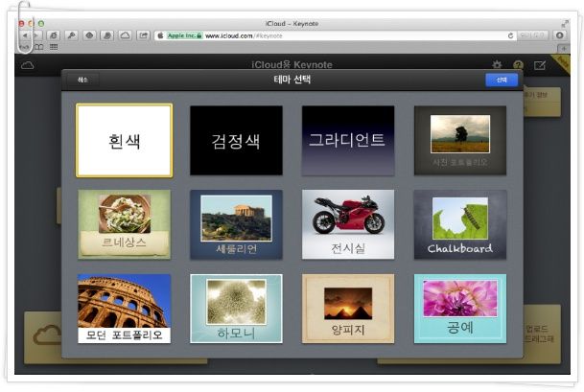Pick the 양피지 theme with pyramids
Image resolution: width=584 pixels, height=392 pixels.
348,309
